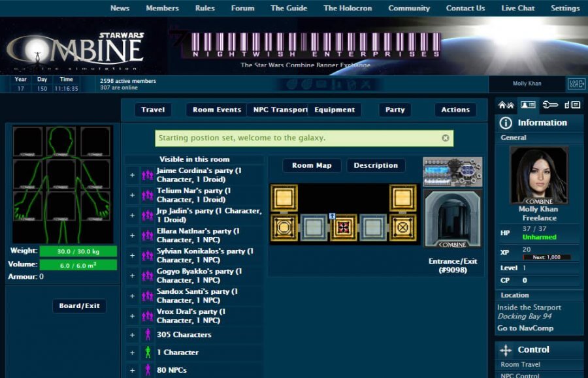The height and width of the screenshot is (378, 588).
Task: Select the grey room tile next to circle-X tile
Action: point(373,227)
